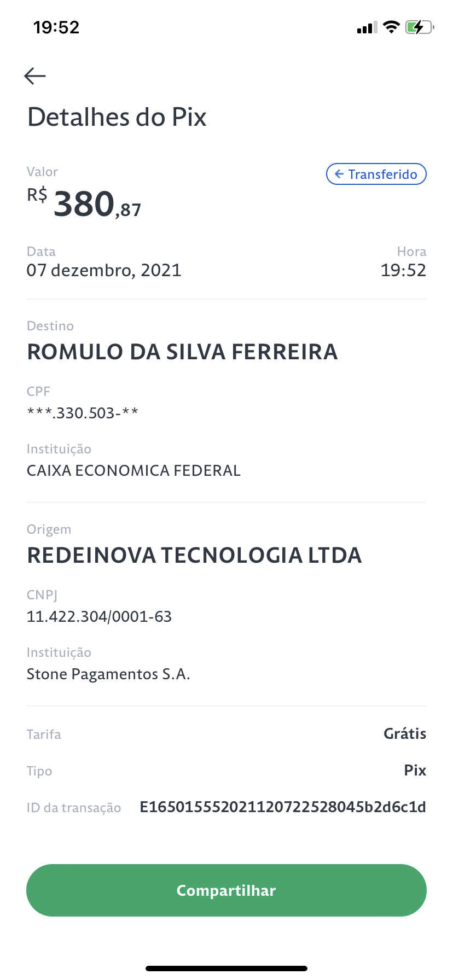
Task: Tap origin name REDEINOVA TECNOLOGIA LTDA
Action: pos(194,555)
